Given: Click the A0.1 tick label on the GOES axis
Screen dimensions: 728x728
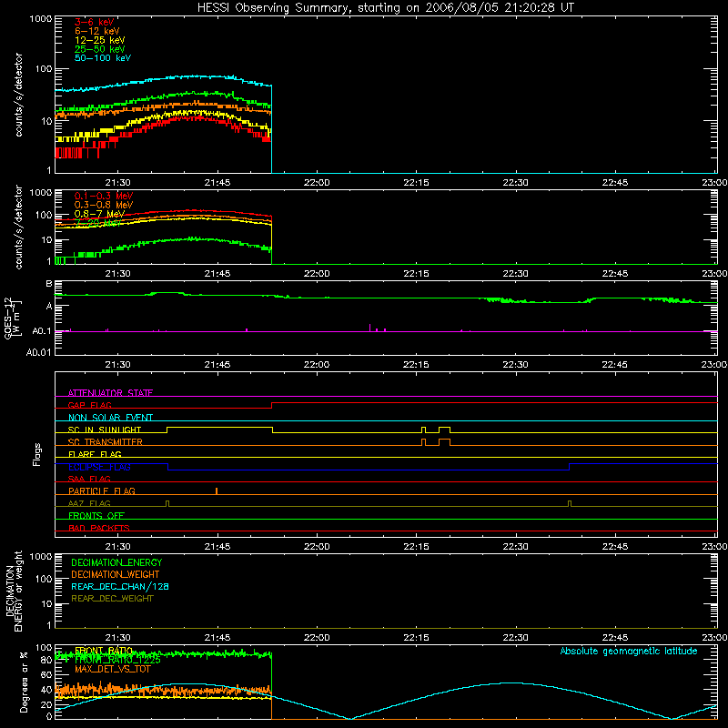Looking at the screenshot, I should 41,331.
